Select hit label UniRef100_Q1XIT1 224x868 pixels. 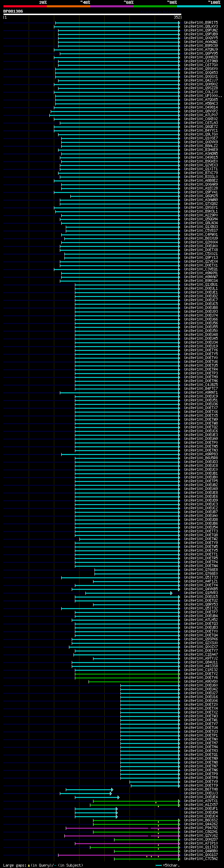coord(201,169)
